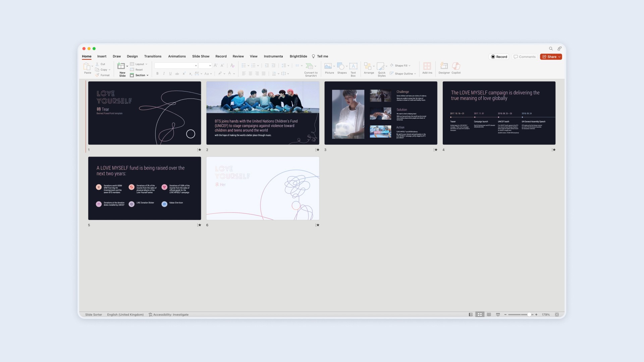
Task: Open the Designer tool
Action: tap(444, 66)
